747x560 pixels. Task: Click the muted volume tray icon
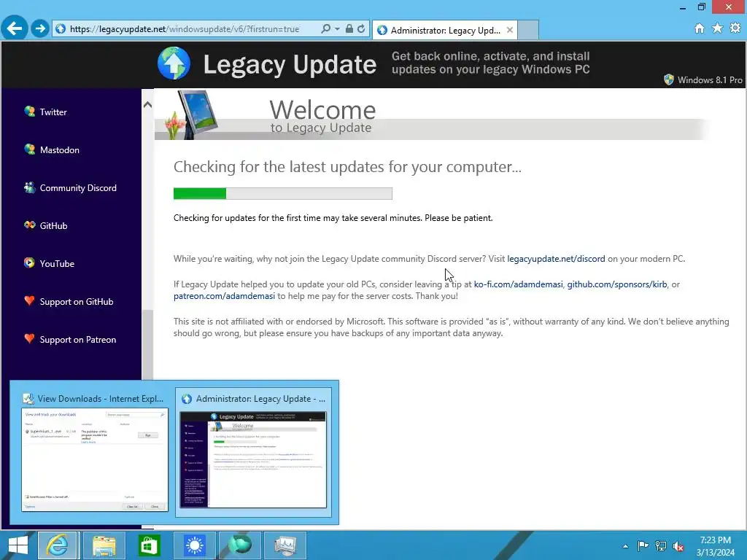[x=678, y=545]
